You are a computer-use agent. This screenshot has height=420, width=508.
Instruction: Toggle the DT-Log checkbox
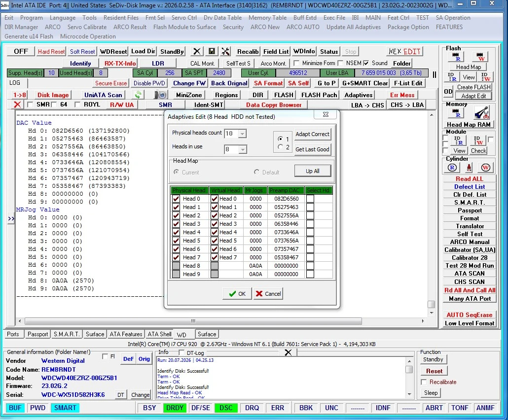[181, 352]
